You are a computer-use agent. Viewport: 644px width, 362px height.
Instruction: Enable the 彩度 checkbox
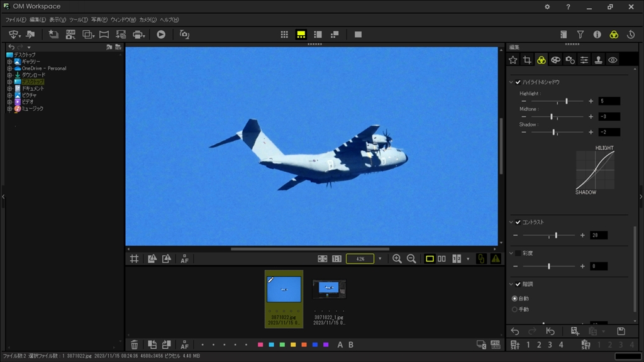pyautogui.click(x=518, y=253)
